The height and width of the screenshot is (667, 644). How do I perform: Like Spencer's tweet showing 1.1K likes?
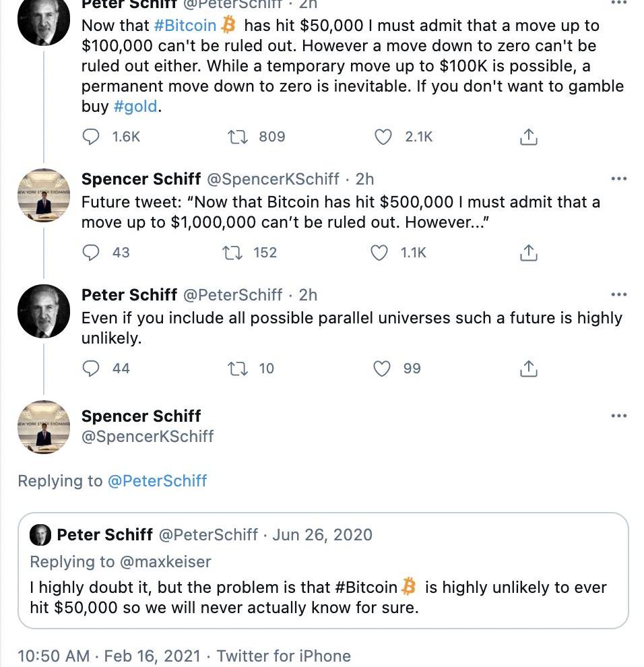click(x=380, y=253)
